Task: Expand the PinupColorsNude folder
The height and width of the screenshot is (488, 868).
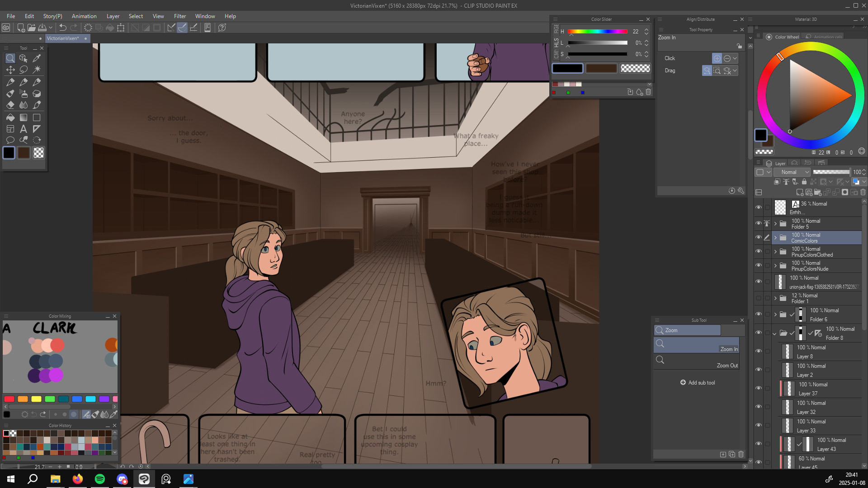Action: pyautogui.click(x=775, y=266)
